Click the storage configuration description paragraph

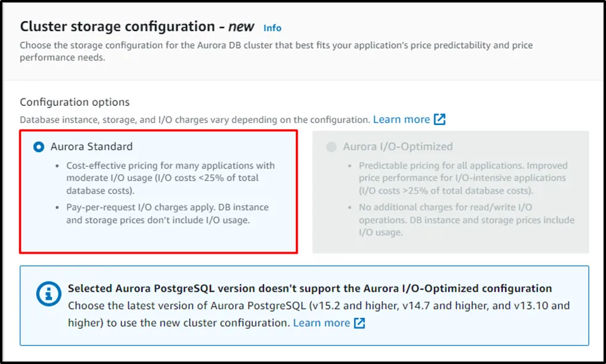point(276,51)
